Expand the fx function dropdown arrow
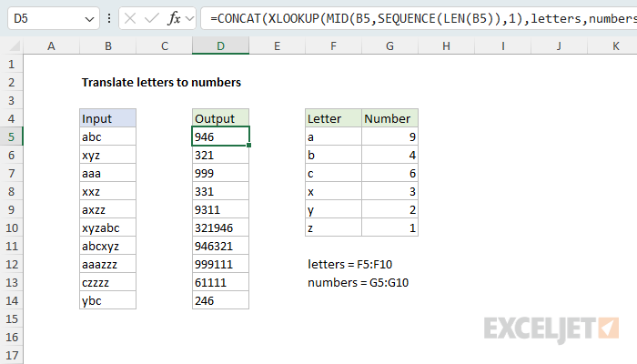This screenshot has width=637, height=364. (x=189, y=19)
